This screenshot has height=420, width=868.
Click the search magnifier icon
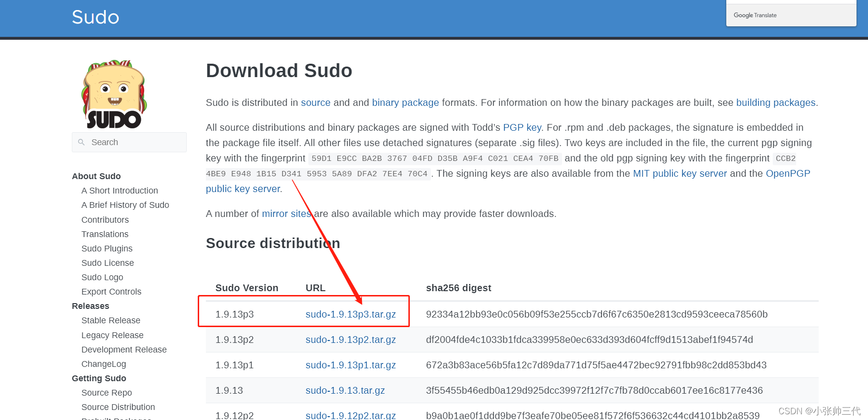click(x=81, y=142)
